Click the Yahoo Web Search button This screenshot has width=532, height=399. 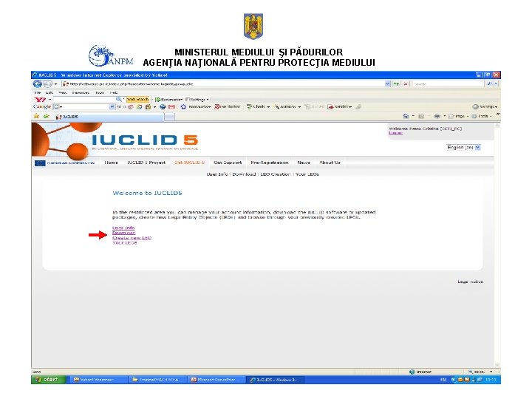pos(137,100)
